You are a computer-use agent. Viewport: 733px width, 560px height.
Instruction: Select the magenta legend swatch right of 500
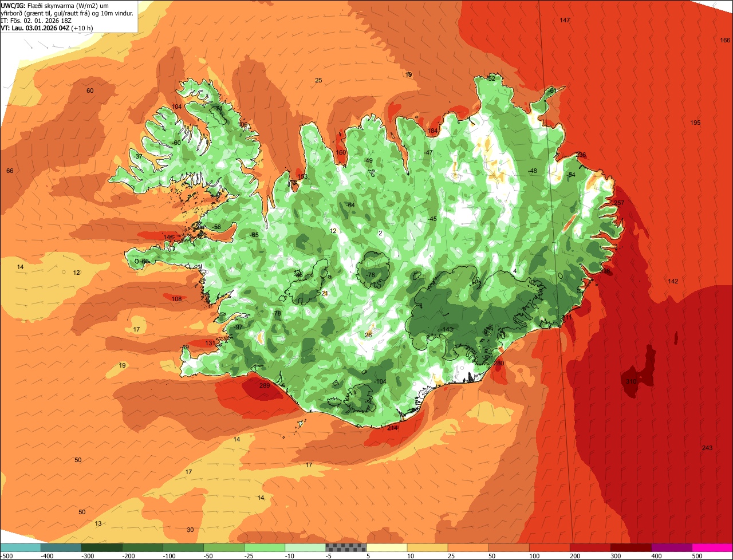click(712, 547)
